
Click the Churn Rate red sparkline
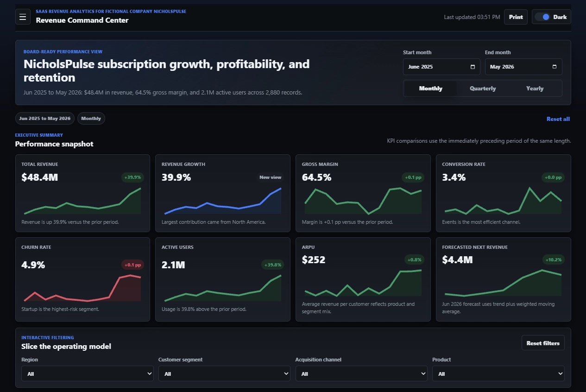click(x=82, y=288)
